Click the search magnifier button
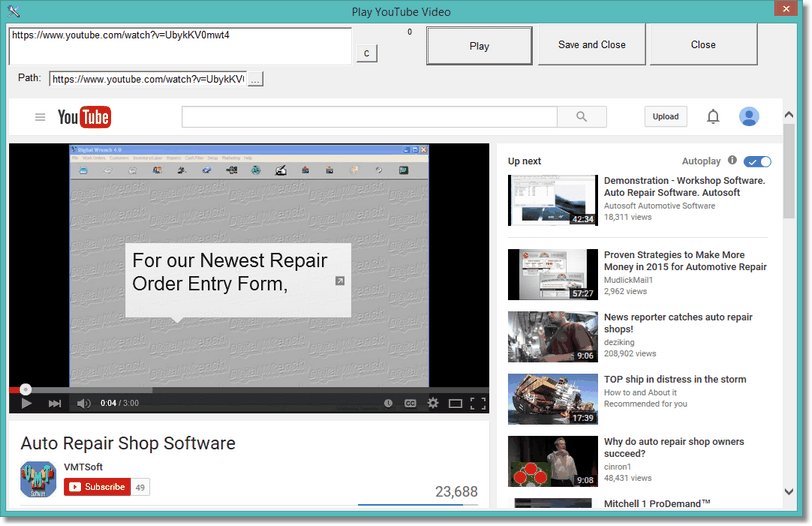Screen dimensions: 812x526 pyautogui.click(x=580, y=117)
